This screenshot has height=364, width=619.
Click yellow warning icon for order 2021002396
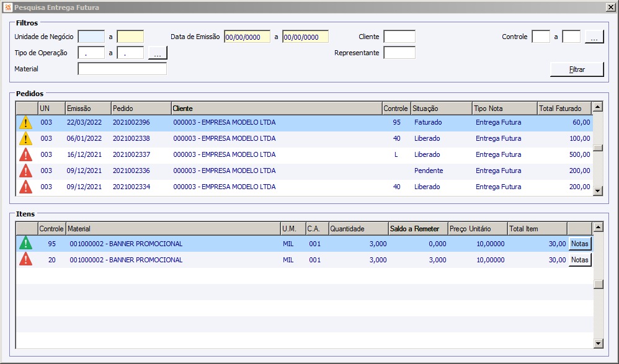coord(25,122)
